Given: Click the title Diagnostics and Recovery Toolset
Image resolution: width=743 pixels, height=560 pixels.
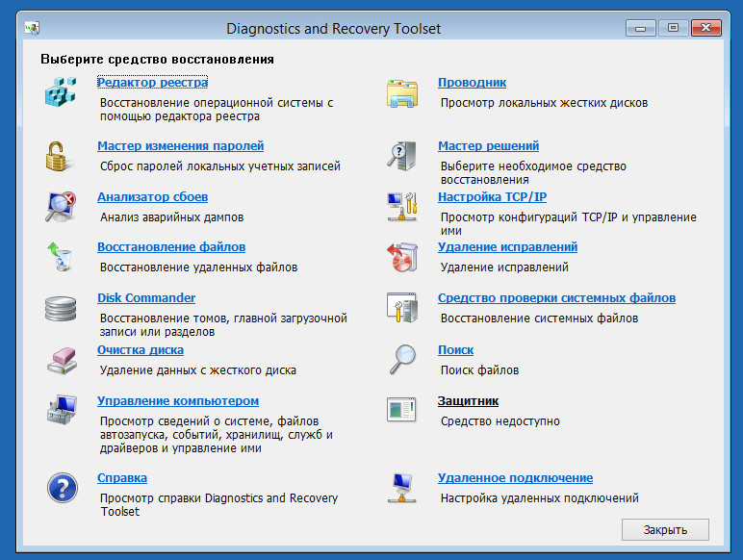Looking at the screenshot, I should coord(334,29).
